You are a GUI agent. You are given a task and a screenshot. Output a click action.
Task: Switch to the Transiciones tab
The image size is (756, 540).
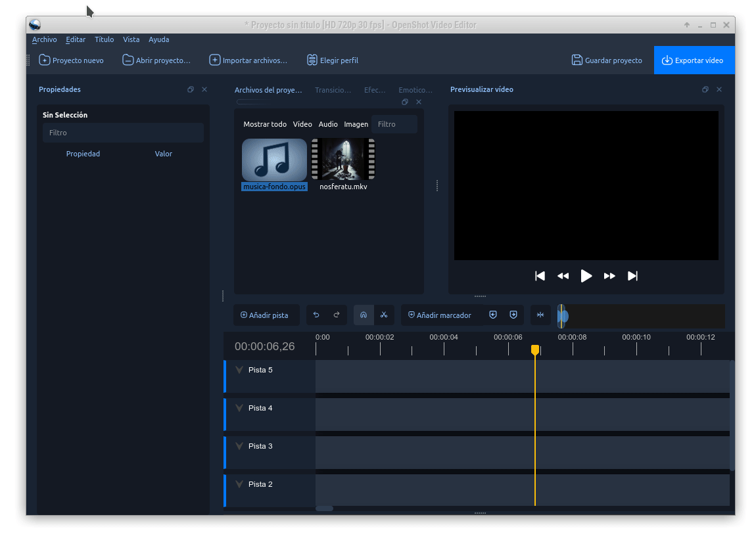coord(333,90)
